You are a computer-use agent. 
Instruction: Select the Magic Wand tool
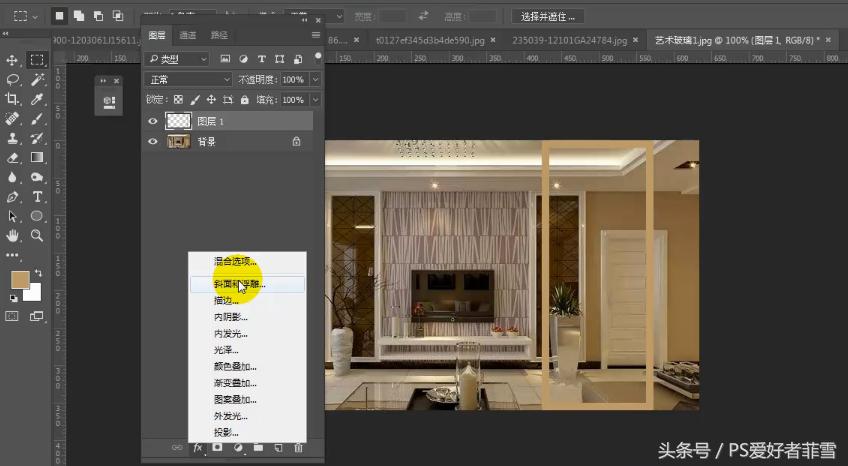tap(37, 80)
